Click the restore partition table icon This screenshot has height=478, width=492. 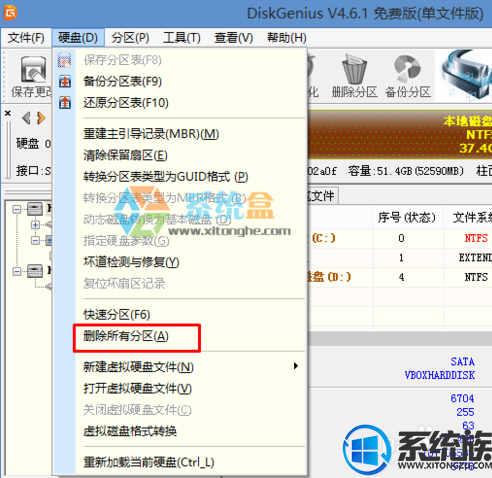[x=65, y=103]
